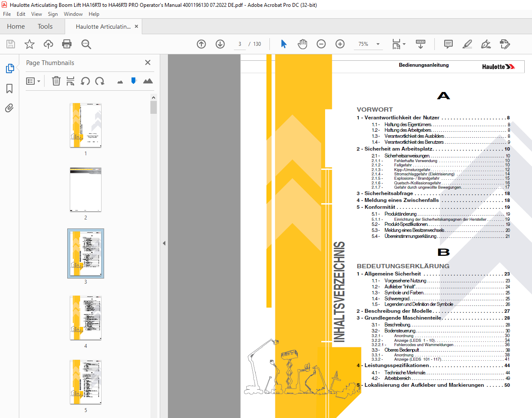The height and width of the screenshot is (418, 532).
Task: Open the thumbnail options dropdown menu
Action: pyautogui.click(x=33, y=81)
